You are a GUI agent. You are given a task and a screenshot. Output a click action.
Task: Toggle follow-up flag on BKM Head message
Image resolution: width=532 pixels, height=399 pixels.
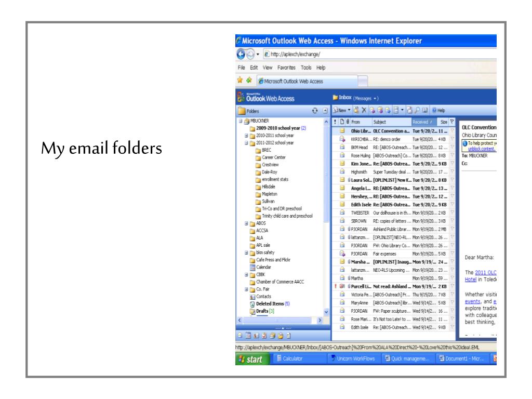(452, 147)
